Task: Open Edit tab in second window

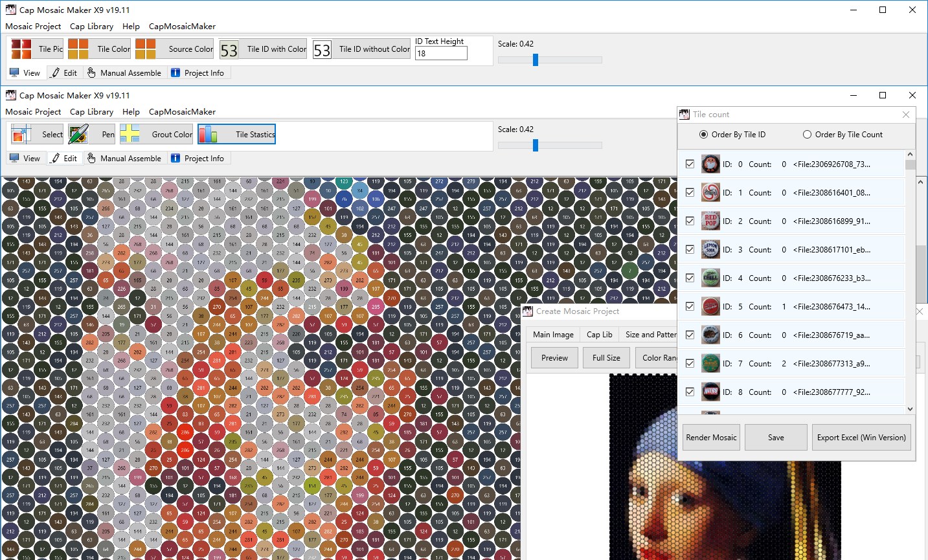Action: click(64, 158)
